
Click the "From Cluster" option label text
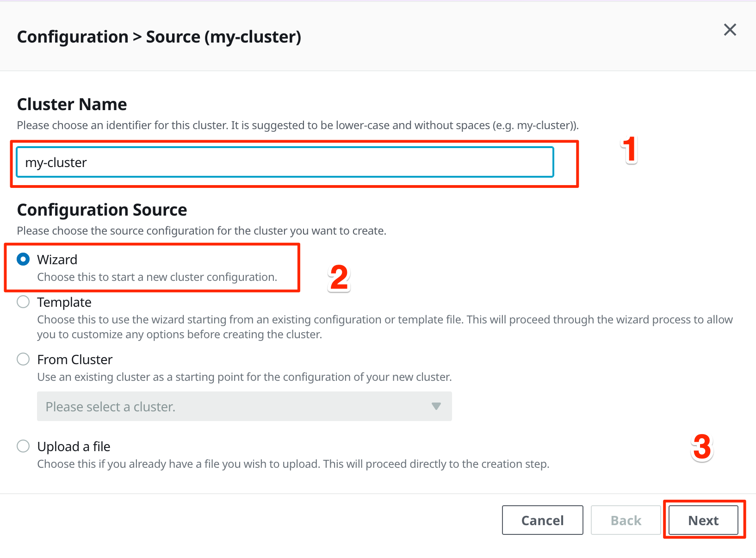(75, 360)
